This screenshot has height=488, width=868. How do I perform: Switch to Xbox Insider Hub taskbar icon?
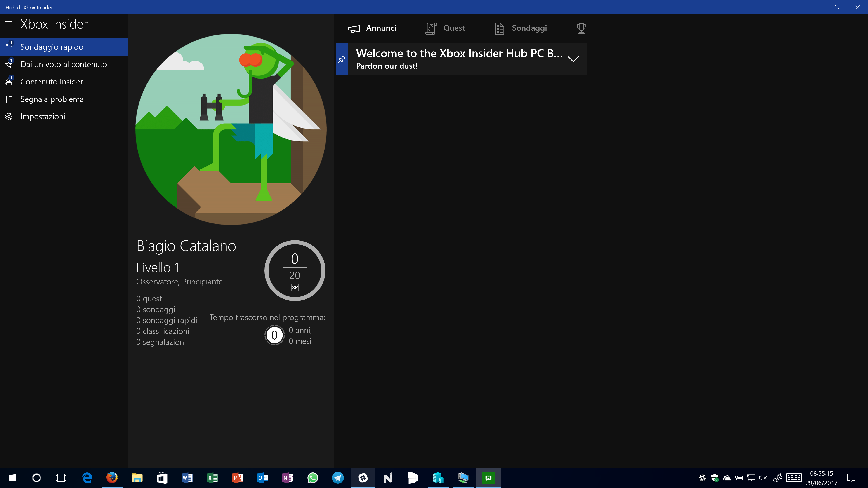pos(488,478)
